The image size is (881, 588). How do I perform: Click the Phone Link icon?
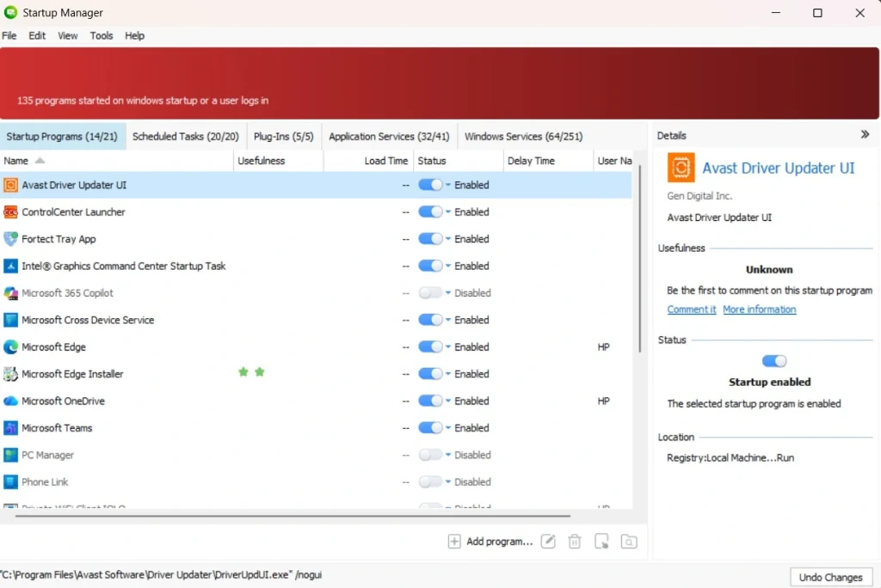(10, 482)
